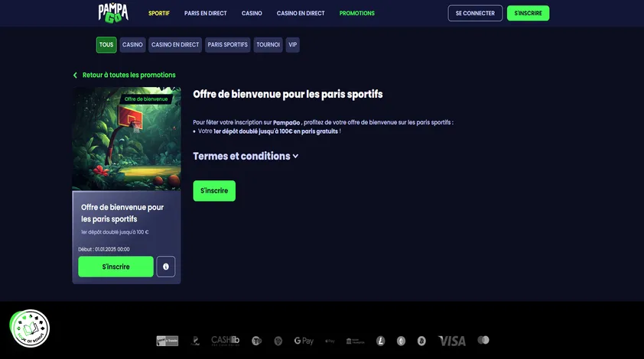644x359 pixels.
Task: Click the CASHlib payment logo
Action: point(225,341)
